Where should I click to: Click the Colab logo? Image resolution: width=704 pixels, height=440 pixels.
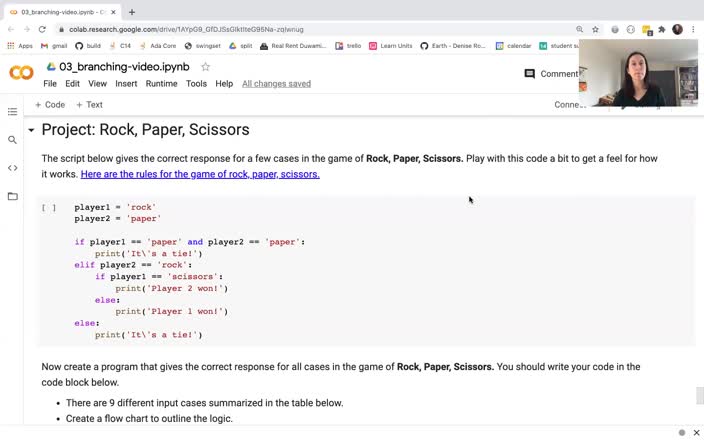coord(21,73)
